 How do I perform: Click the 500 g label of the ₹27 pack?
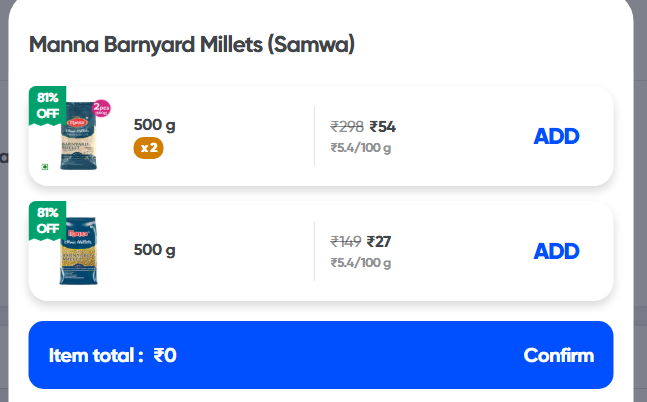154,250
